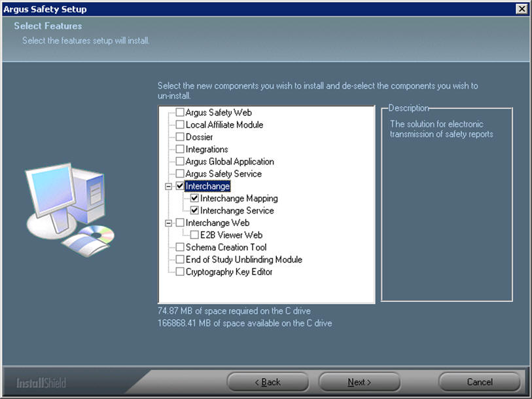Close the Argus Safety Setup window

tap(522, 9)
